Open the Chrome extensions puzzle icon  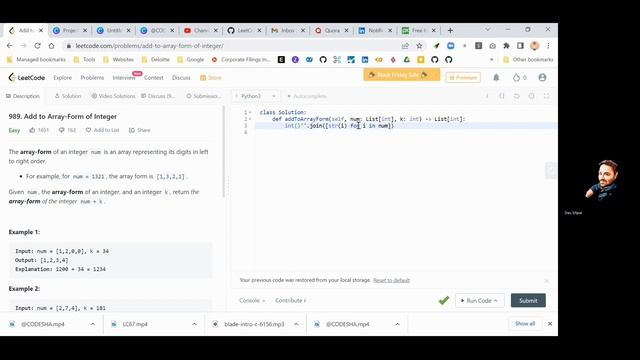[x=506, y=46]
